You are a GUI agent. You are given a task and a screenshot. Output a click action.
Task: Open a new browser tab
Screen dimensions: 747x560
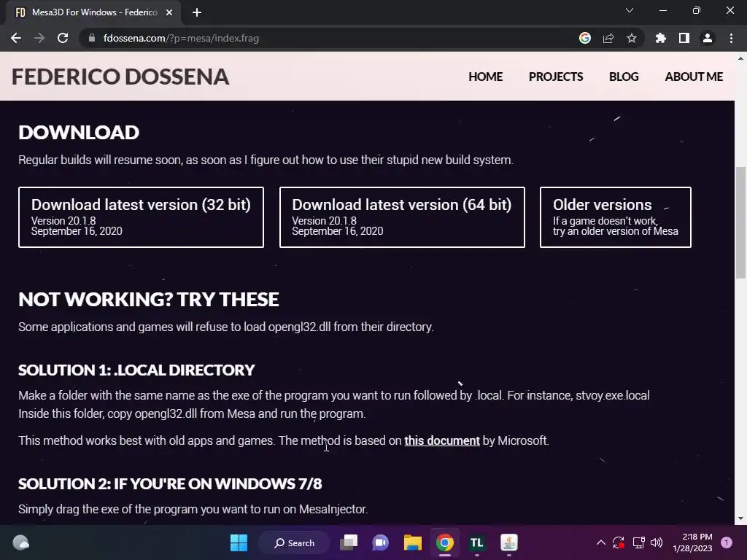click(x=197, y=12)
